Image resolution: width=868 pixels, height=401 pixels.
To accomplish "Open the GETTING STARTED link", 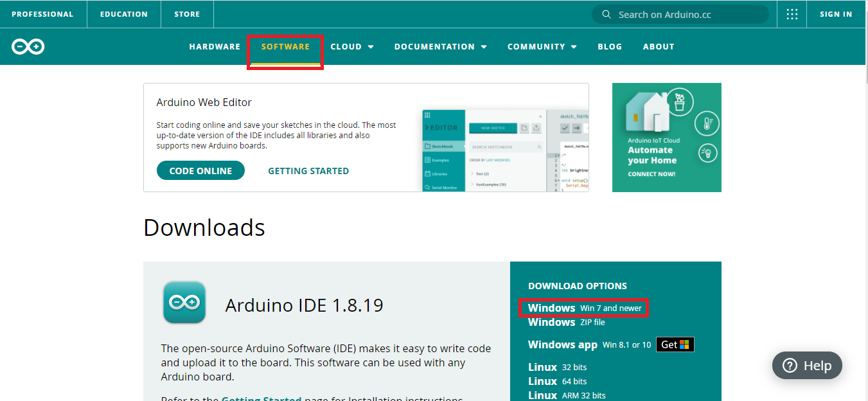I will (308, 171).
